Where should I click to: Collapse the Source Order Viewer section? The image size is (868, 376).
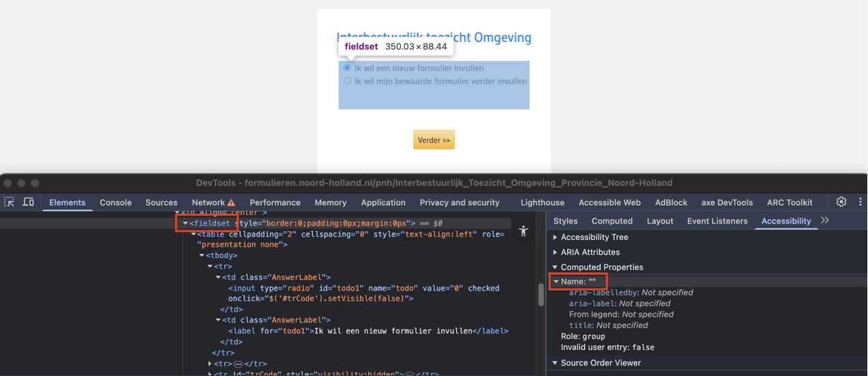pos(555,363)
